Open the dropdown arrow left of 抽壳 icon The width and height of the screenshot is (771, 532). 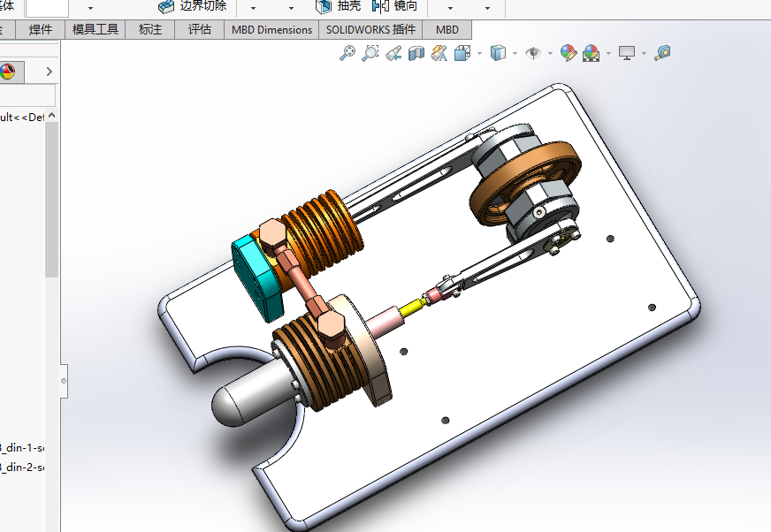(291, 8)
